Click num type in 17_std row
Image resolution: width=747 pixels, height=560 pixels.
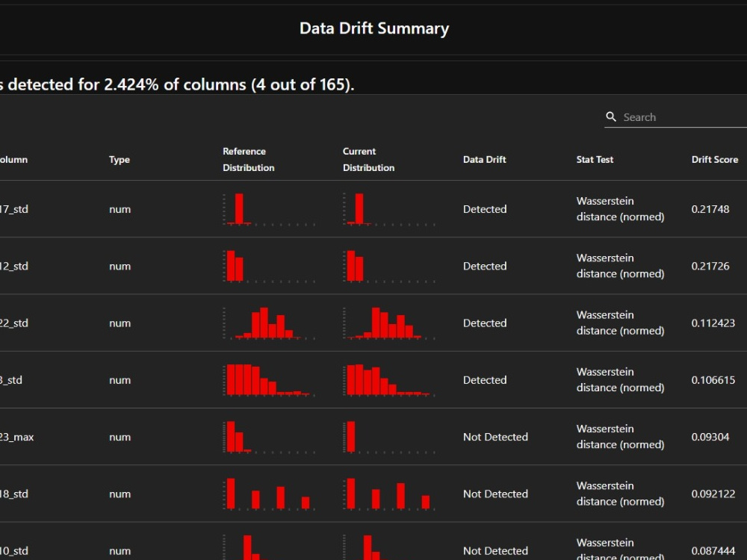click(x=120, y=209)
